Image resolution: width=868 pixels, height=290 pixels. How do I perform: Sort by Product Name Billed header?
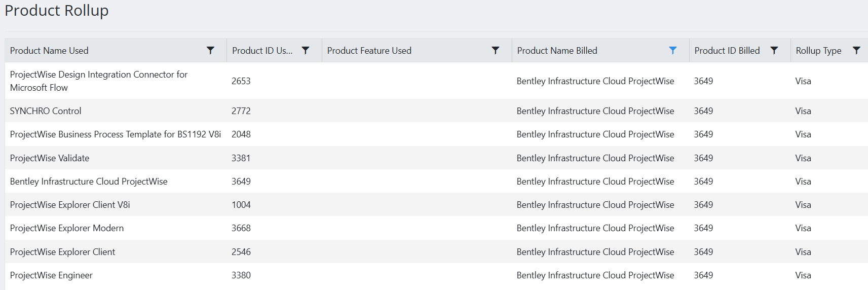click(x=557, y=51)
